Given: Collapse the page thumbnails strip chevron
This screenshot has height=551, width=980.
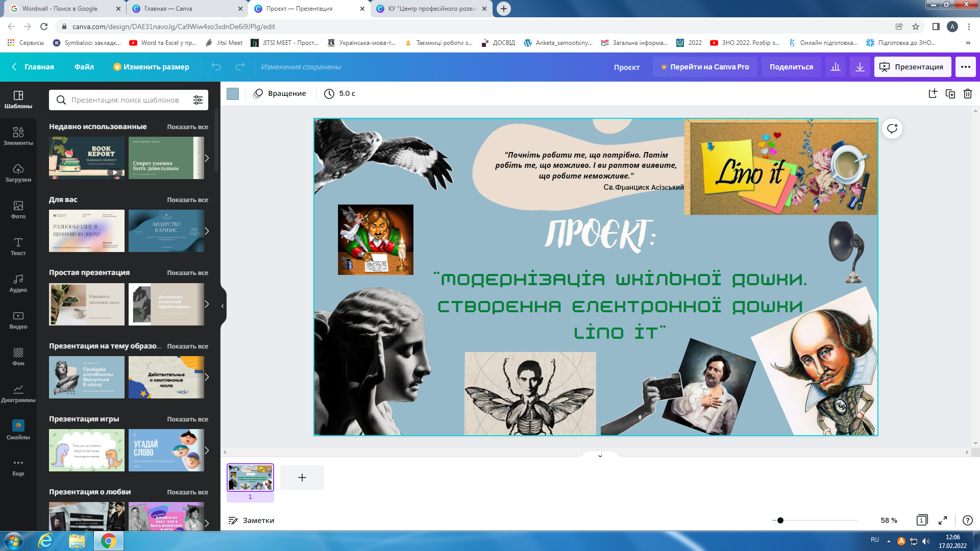Looking at the screenshot, I should [600, 456].
